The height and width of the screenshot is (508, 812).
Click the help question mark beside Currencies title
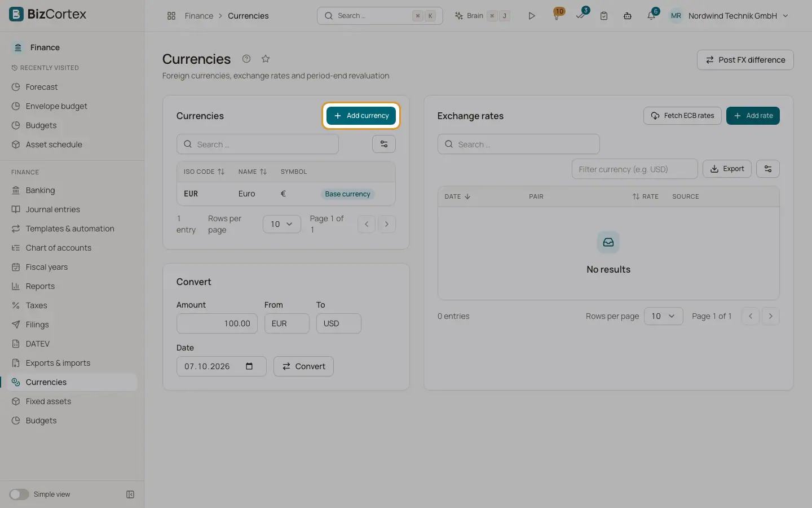(246, 59)
